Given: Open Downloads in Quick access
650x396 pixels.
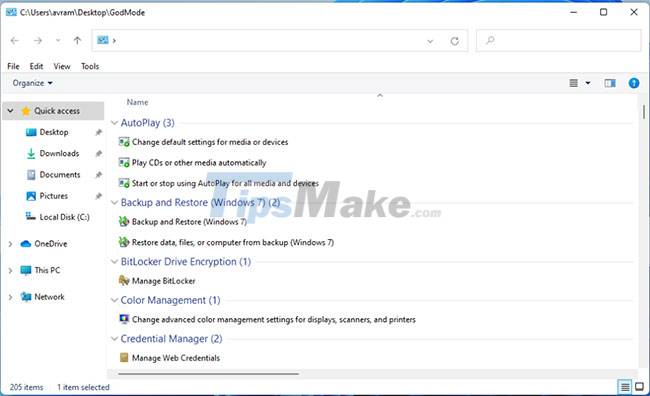Looking at the screenshot, I should (59, 153).
